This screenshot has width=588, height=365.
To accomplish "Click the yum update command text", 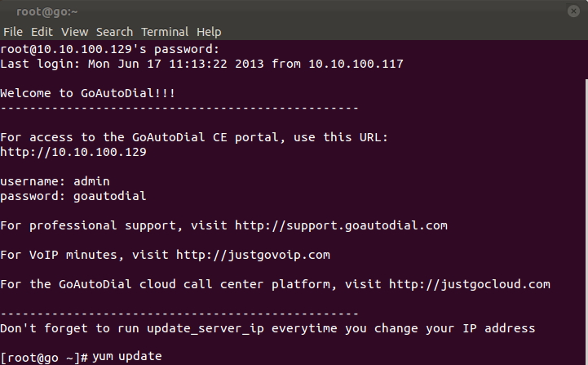I will pyautogui.click(x=127, y=356).
